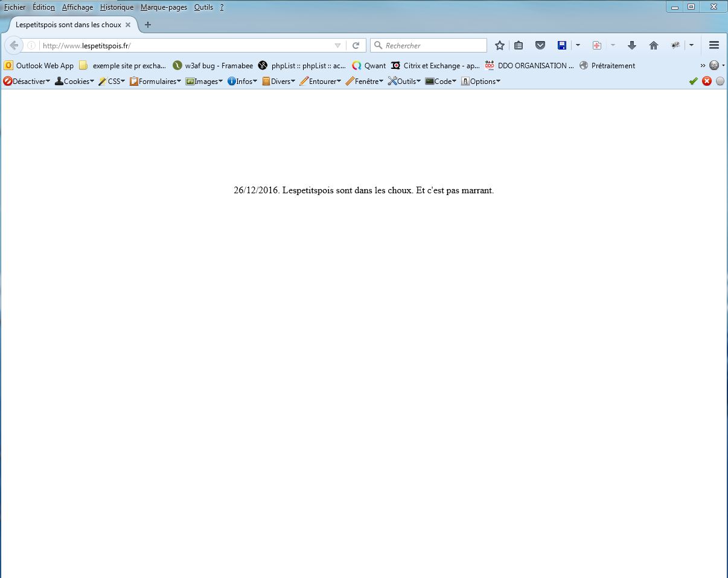Open the Historique menu
The image size is (728, 578).
tap(117, 7)
